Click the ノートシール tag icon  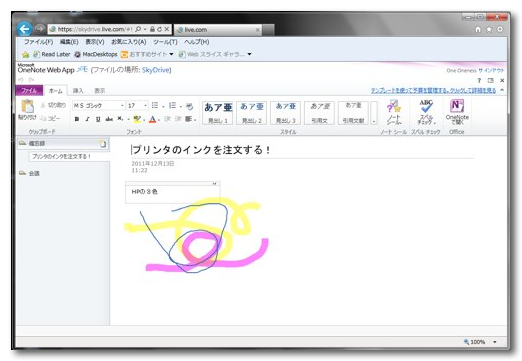click(393, 107)
